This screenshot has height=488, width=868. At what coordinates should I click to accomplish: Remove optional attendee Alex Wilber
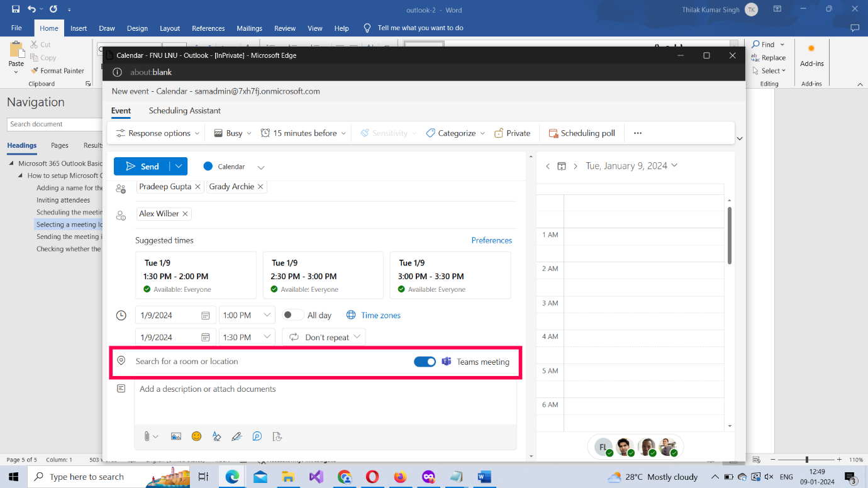click(185, 214)
